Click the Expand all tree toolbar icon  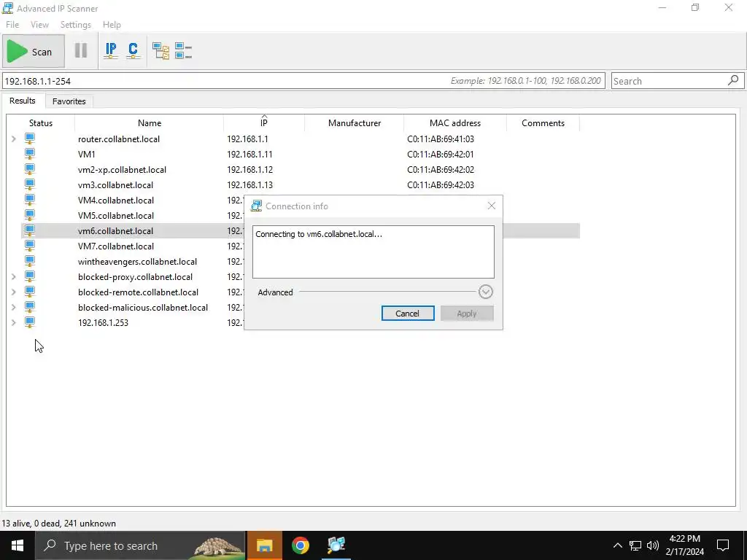pos(160,50)
